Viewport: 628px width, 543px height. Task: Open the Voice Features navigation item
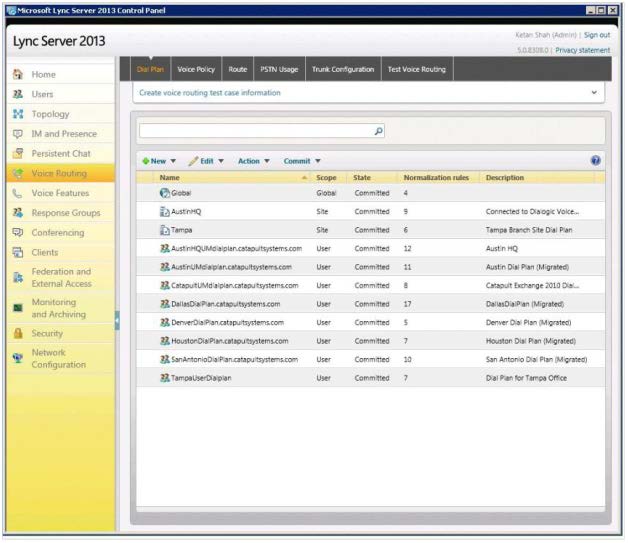[60, 193]
